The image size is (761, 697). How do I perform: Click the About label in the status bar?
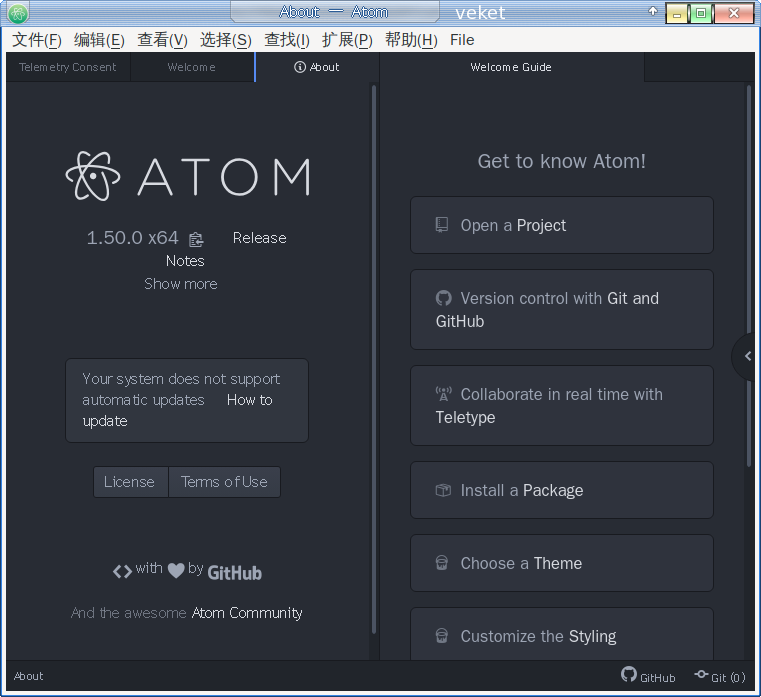click(x=29, y=676)
